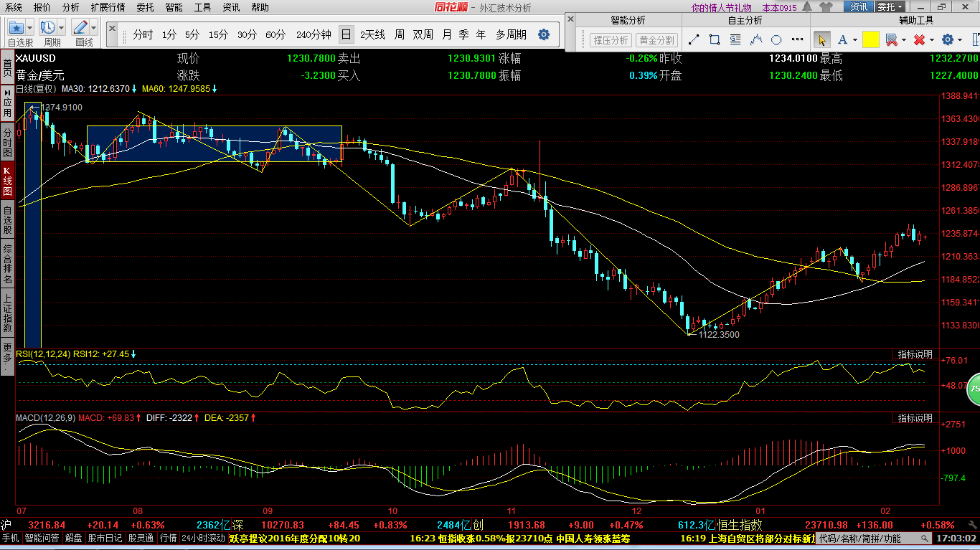980x550 pixels.
Task: Open 多周期 multi-period view
Action: 511,34
